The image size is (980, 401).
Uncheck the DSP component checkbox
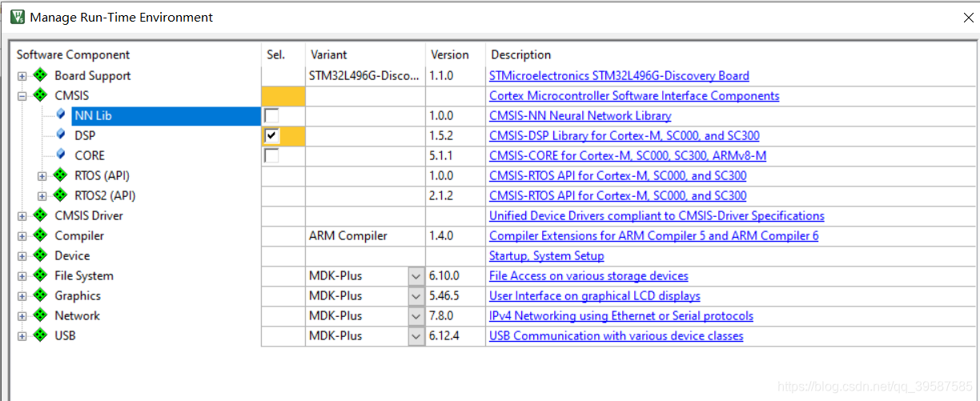tap(272, 135)
